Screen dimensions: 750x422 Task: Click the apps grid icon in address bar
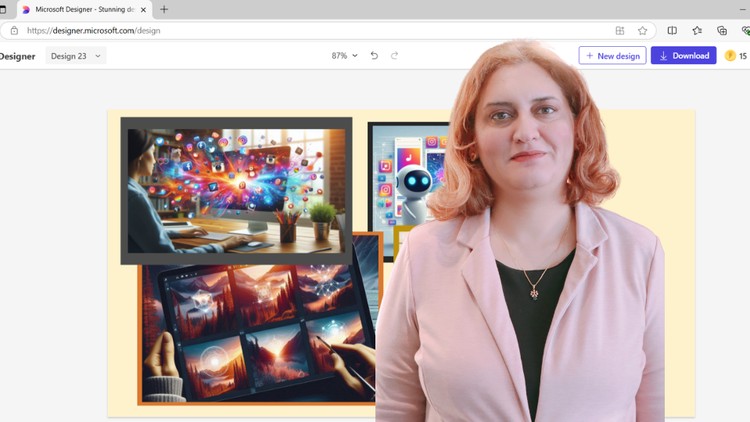tap(620, 31)
